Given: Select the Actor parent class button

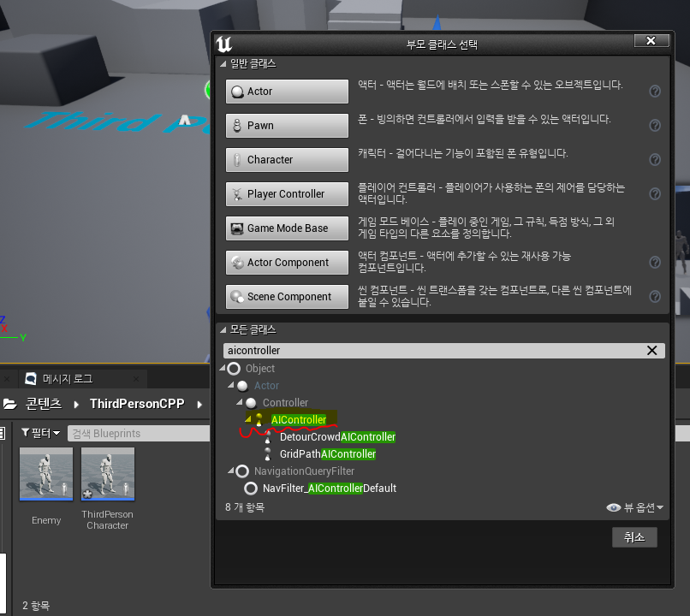Looking at the screenshot, I should pyautogui.click(x=287, y=92).
